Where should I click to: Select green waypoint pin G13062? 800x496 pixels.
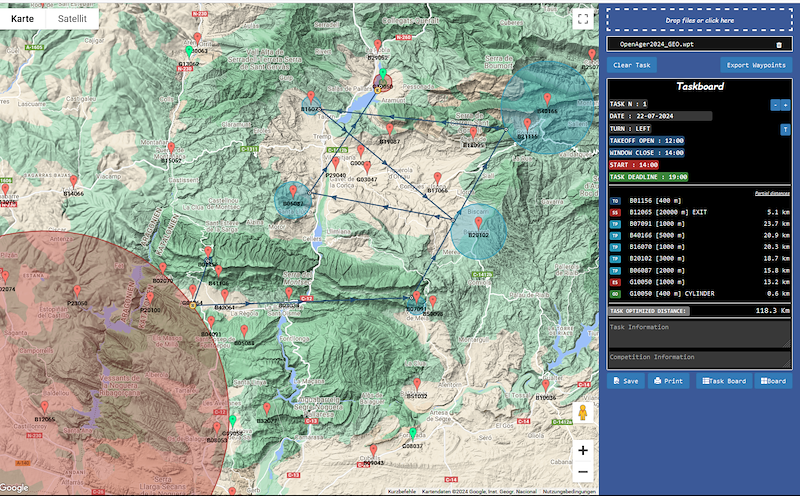(x=189, y=52)
